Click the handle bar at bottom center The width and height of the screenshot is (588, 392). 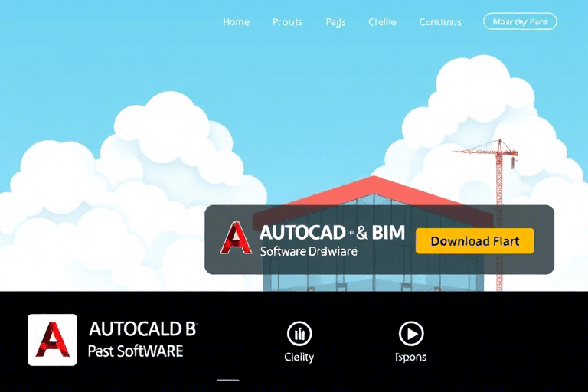pos(228,380)
